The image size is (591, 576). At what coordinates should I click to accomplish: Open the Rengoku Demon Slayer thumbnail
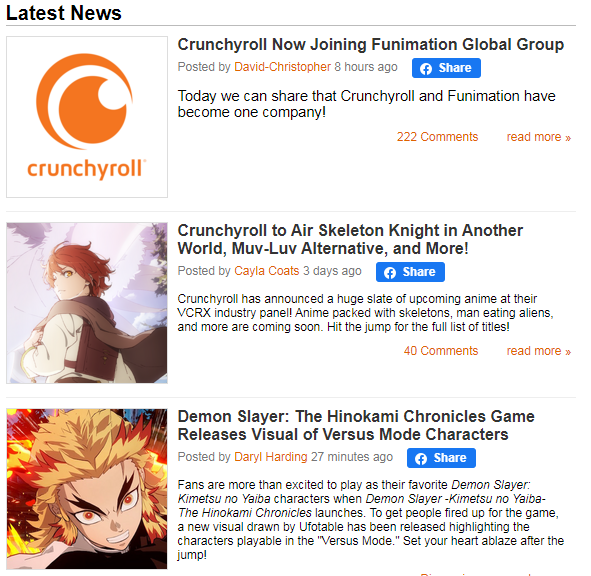point(87,489)
